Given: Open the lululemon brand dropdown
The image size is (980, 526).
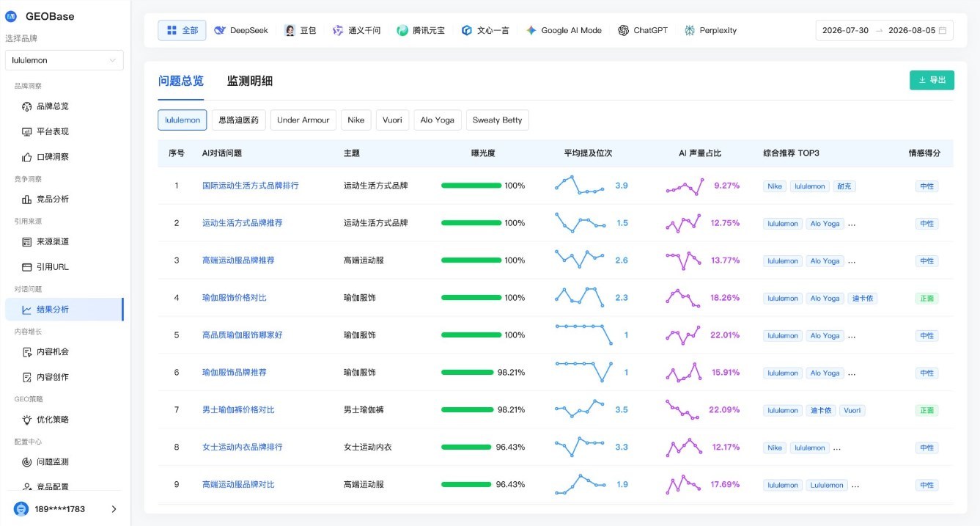Looking at the screenshot, I should pos(65,60).
